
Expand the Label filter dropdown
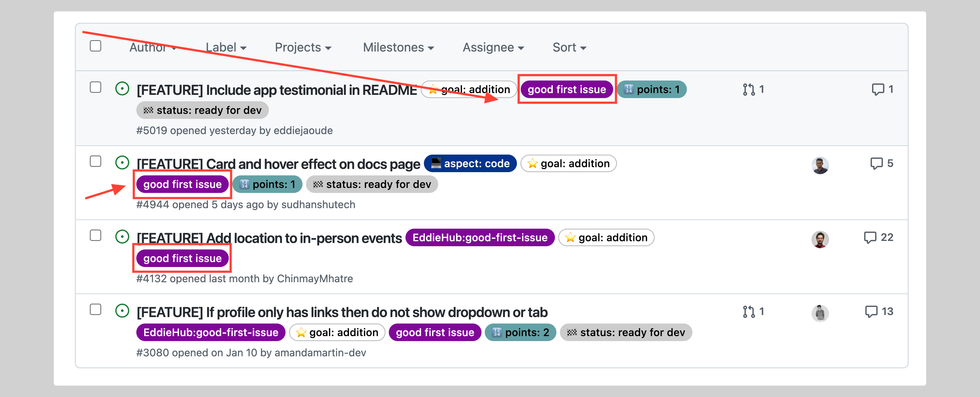(x=226, y=48)
